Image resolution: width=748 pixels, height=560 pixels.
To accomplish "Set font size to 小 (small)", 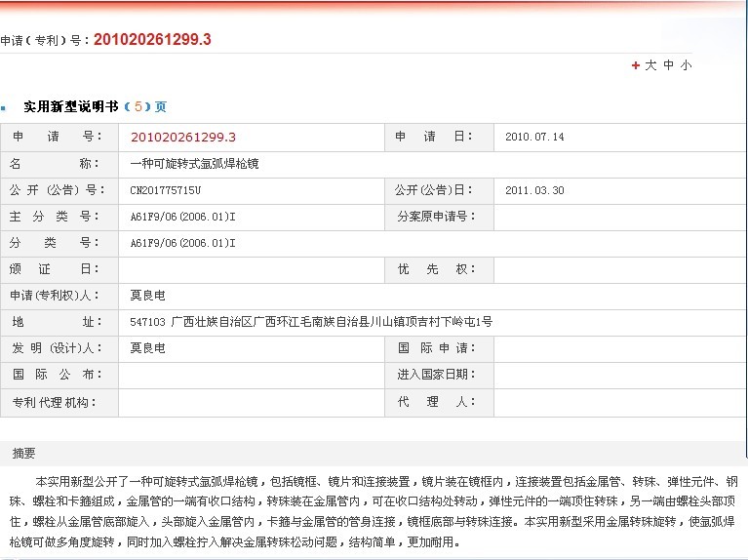I will pyautogui.click(x=687, y=65).
